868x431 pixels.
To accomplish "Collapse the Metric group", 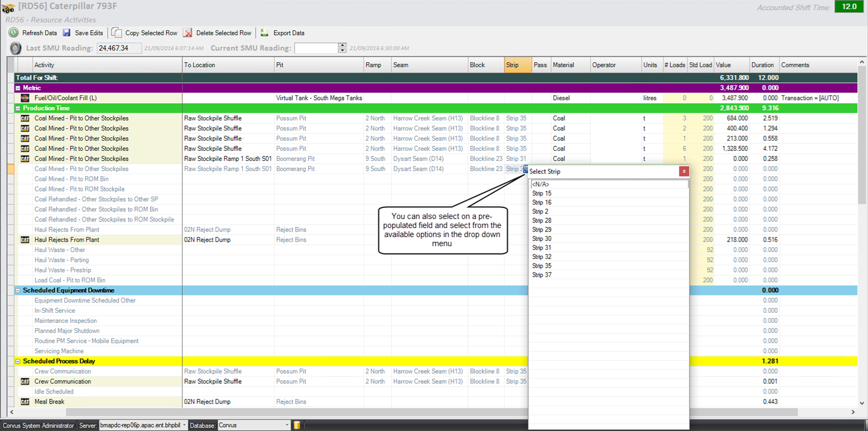I will (18, 88).
